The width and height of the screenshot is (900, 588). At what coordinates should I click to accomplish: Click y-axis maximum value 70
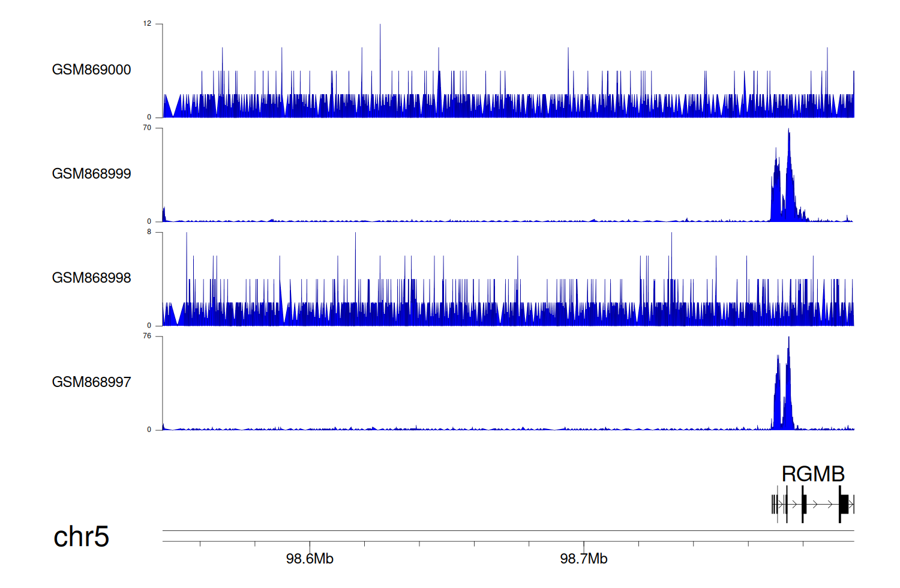pyautogui.click(x=147, y=128)
